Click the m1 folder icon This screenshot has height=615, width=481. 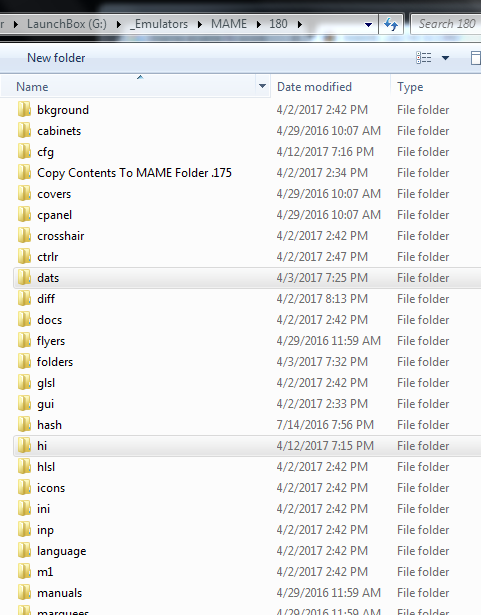[24, 571]
